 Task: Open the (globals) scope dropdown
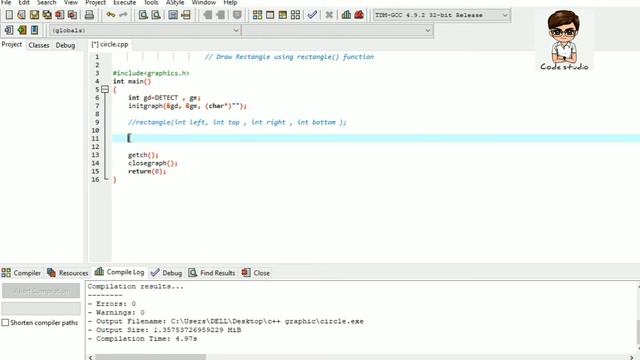145,30
